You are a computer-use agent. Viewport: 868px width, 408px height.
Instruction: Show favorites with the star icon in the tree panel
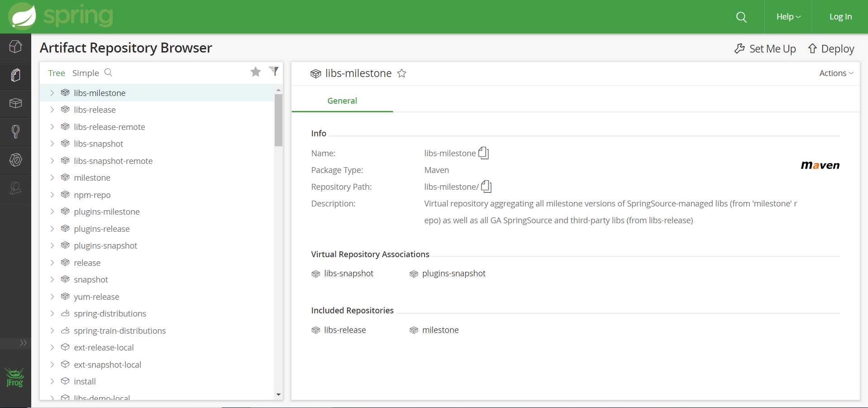click(x=256, y=72)
